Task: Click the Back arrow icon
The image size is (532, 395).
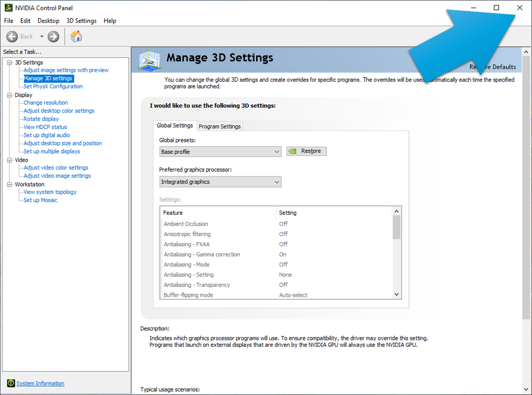Action: point(12,37)
